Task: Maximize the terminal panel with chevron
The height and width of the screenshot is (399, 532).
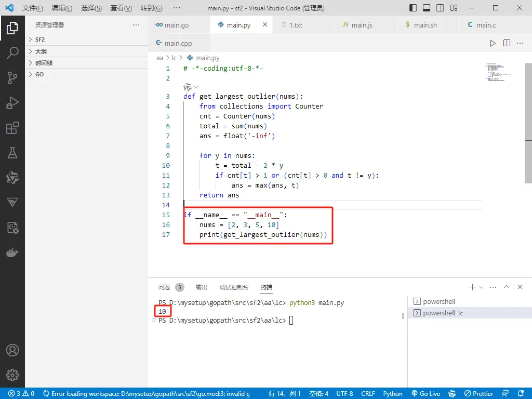Action: point(507,287)
